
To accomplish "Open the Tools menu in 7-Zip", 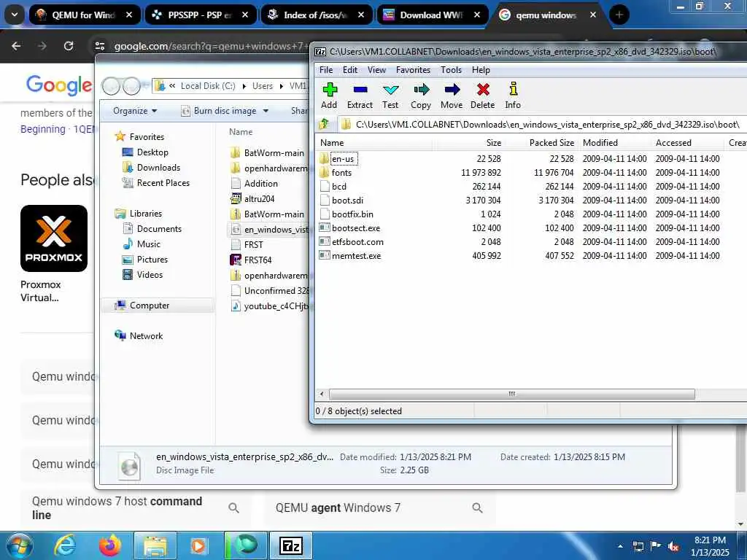I will pyautogui.click(x=451, y=70).
